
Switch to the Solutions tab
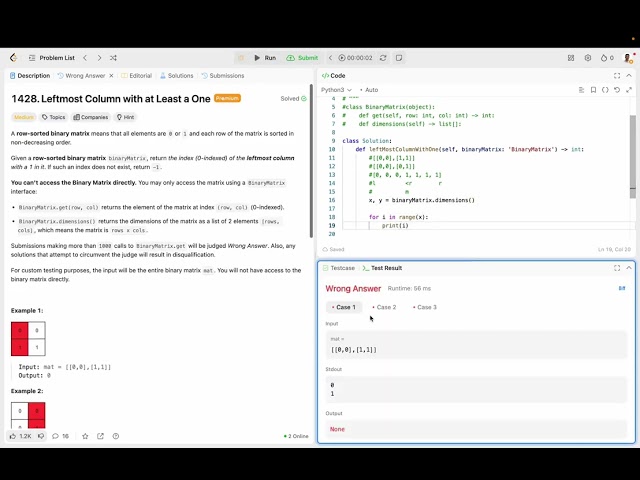(177, 76)
